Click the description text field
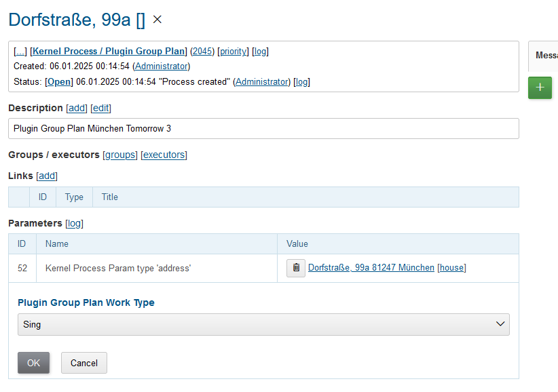The image size is (558, 392). pyautogui.click(x=263, y=129)
